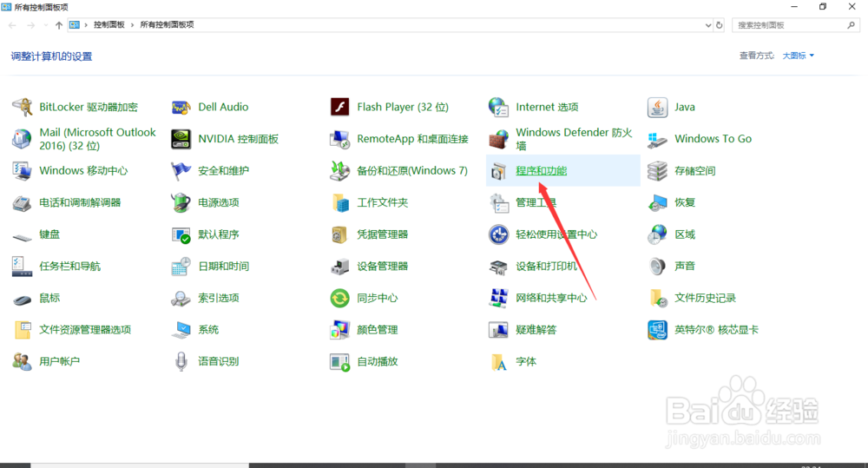Click the control panel icon in address bar
Viewport: 868px width, 468px height.
75,25
